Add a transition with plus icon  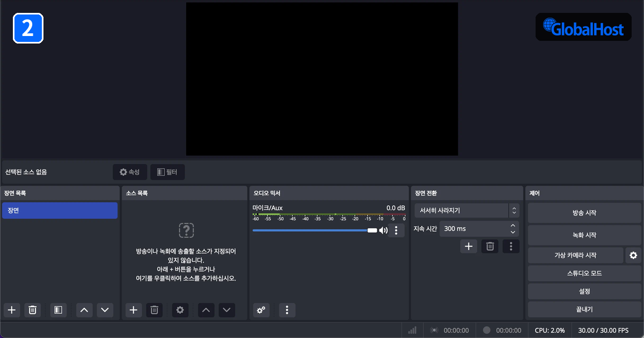469,246
